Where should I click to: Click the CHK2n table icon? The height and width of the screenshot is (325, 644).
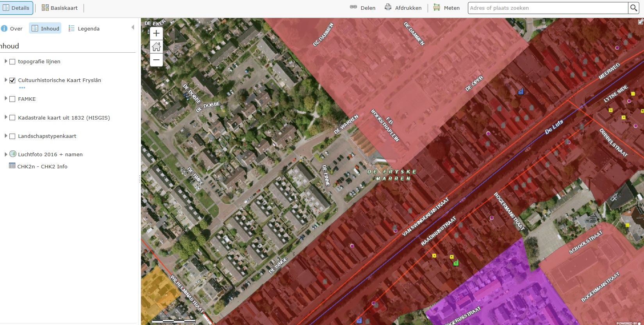12,166
